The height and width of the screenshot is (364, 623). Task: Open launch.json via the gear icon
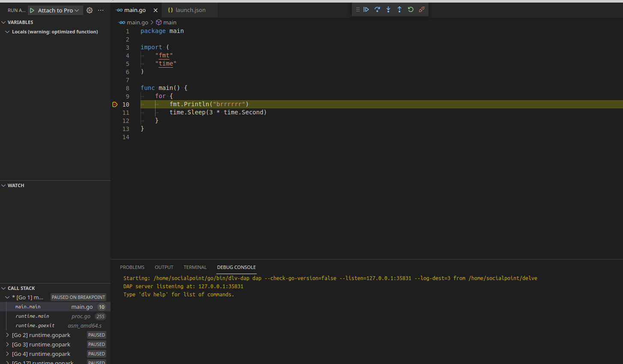pos(90,10)
